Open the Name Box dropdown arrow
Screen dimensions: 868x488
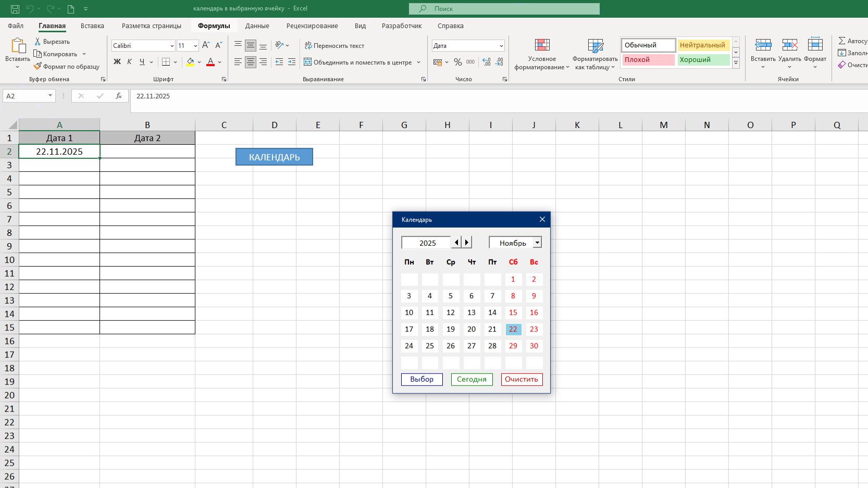(50, 96)
